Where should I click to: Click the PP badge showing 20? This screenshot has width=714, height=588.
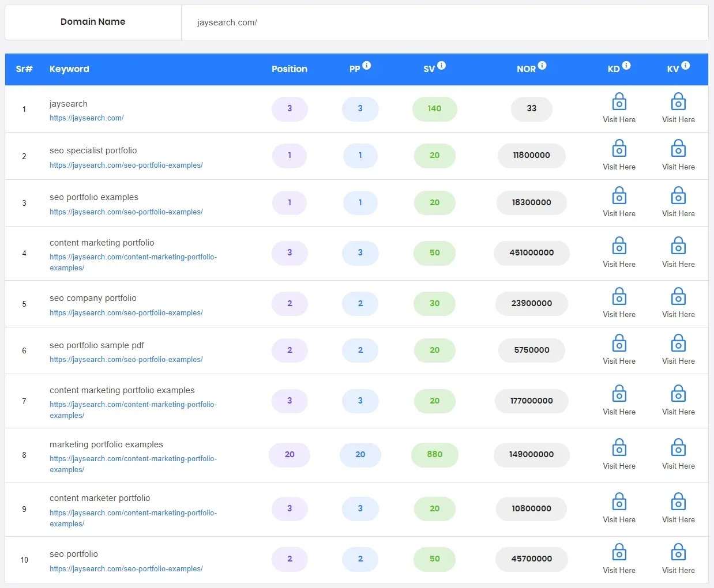[360, 454]
